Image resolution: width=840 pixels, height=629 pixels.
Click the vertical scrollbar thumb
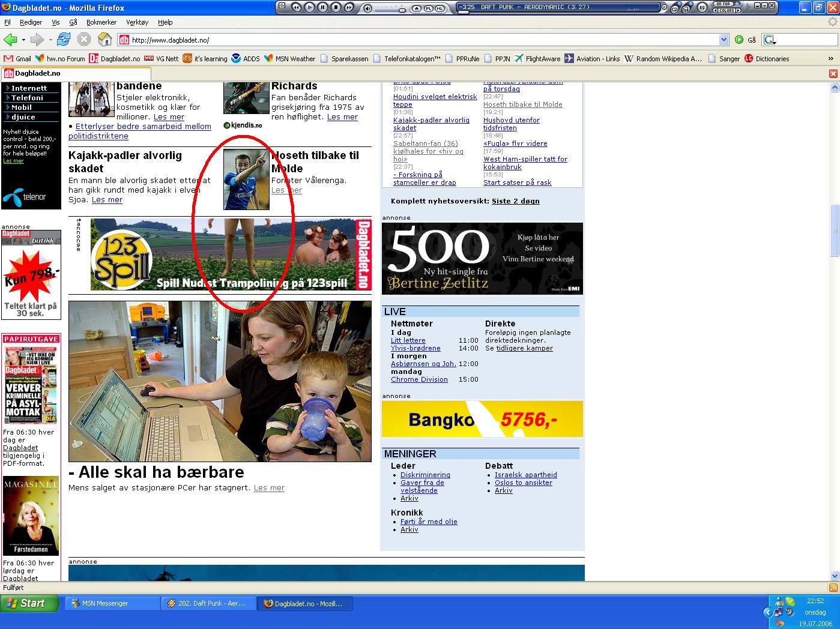click(835, 230)
